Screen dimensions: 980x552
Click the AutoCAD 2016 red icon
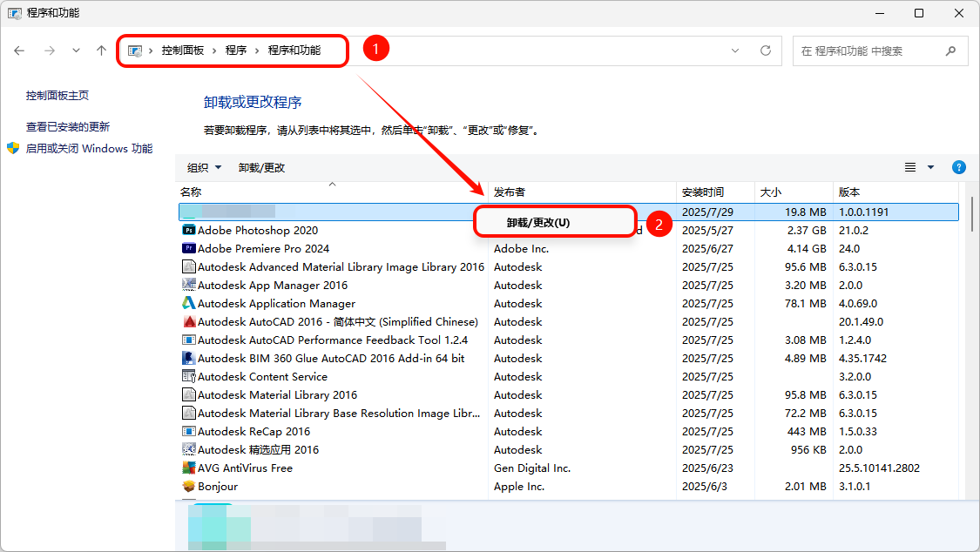(x=189, y=321)
